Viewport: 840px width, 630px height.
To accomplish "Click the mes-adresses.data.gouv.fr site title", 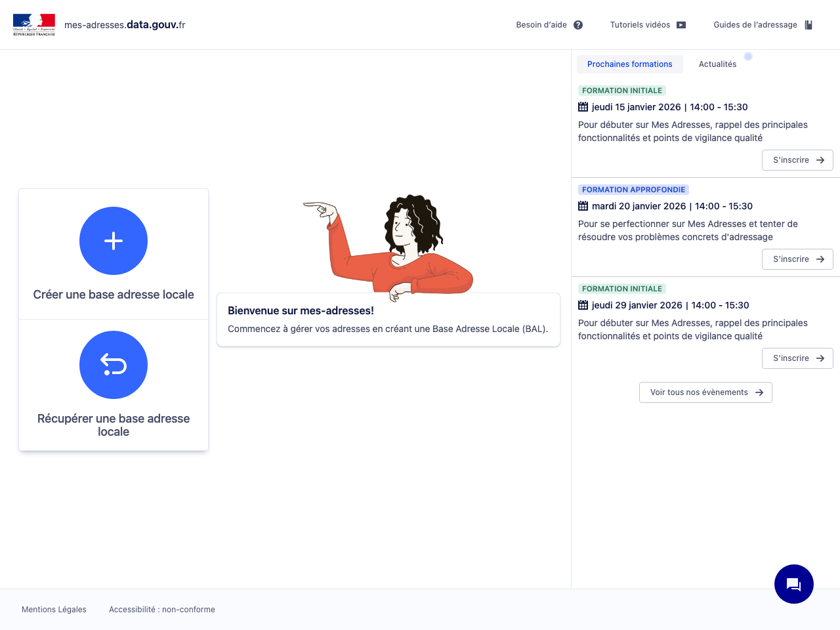I will click(125, 25).
